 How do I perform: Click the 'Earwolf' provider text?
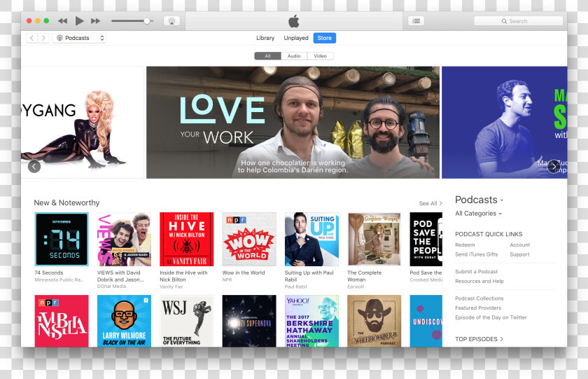pyautogui.click(x=356, y=287)
